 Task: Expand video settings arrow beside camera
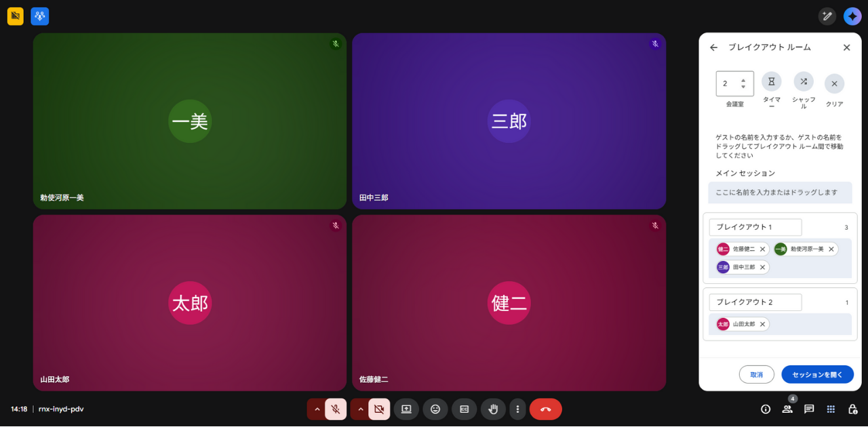(x=360, y=409)
